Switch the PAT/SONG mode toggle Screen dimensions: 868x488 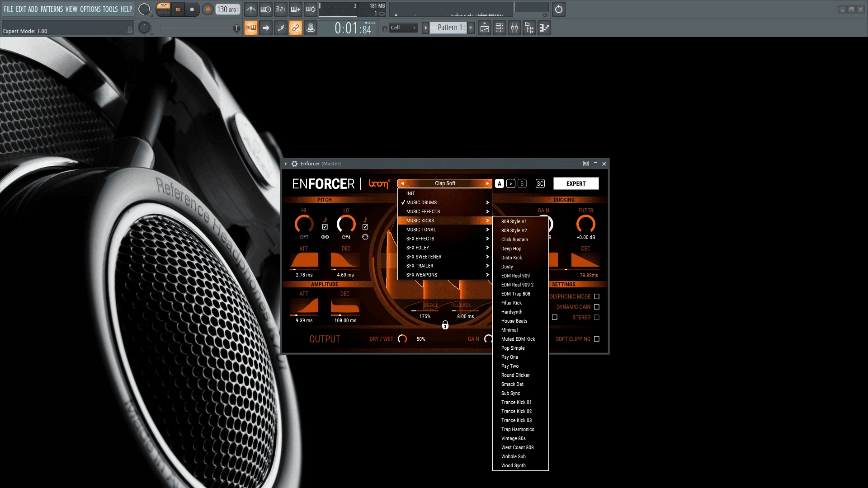(164, 9)
